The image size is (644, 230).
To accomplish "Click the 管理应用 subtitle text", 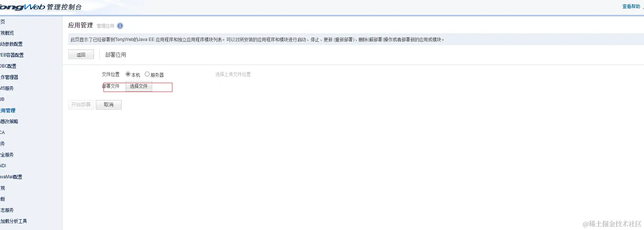I will pyautogui.click(x=105, y=26).
